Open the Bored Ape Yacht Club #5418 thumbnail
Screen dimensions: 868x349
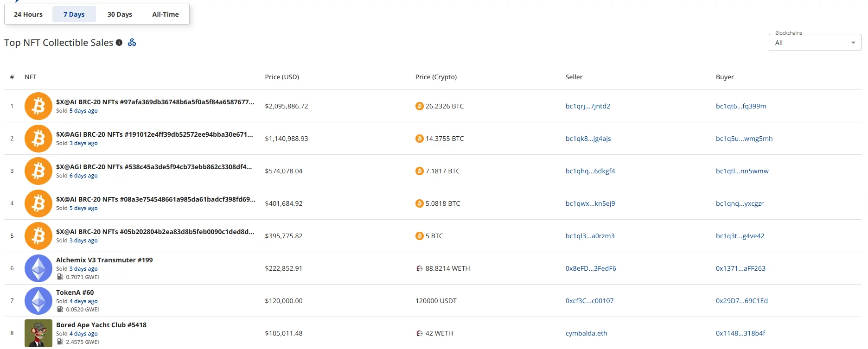pos(38,333)
